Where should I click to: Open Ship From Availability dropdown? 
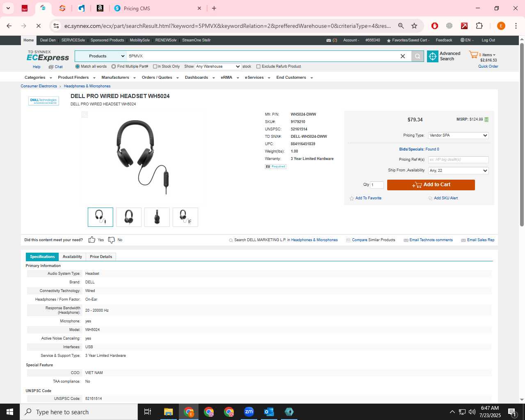coord(458,171)
